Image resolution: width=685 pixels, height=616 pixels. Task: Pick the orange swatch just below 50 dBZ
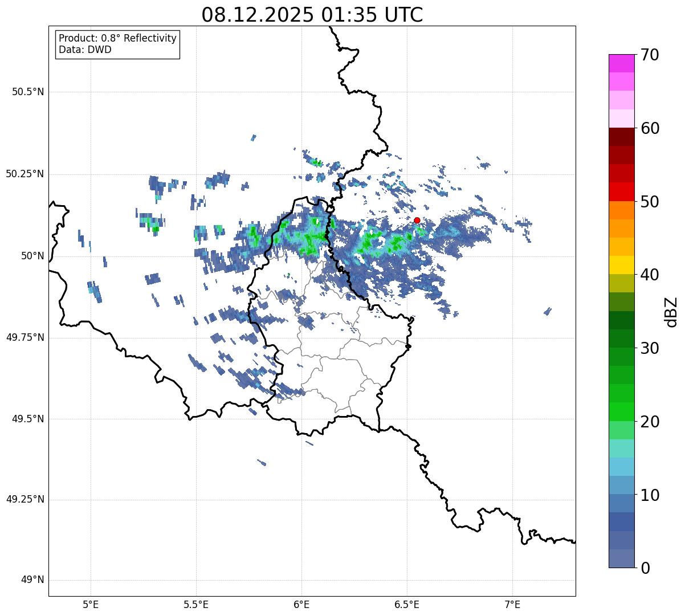622,210
